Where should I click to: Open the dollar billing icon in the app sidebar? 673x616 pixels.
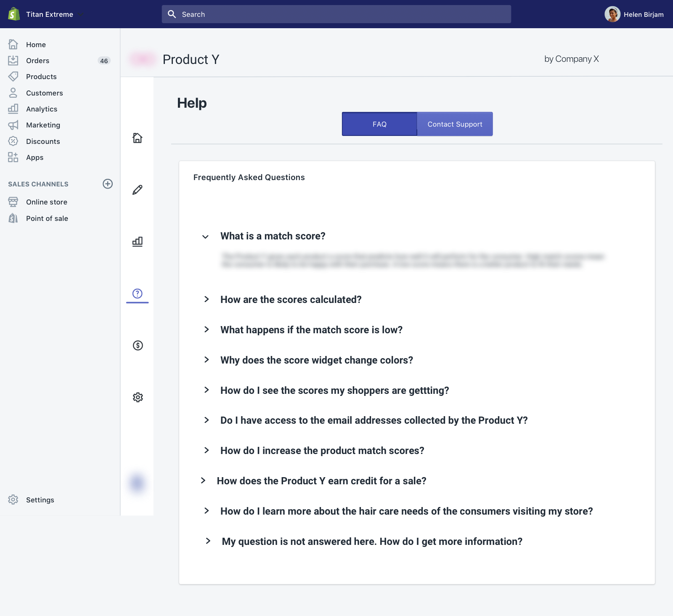(138, 345)
